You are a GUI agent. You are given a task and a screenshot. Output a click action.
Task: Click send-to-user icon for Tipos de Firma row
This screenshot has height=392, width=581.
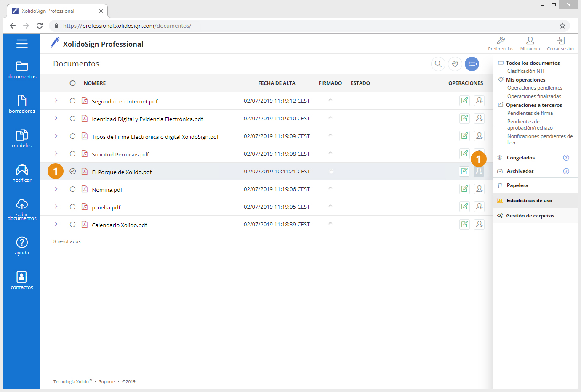[479, 136]
